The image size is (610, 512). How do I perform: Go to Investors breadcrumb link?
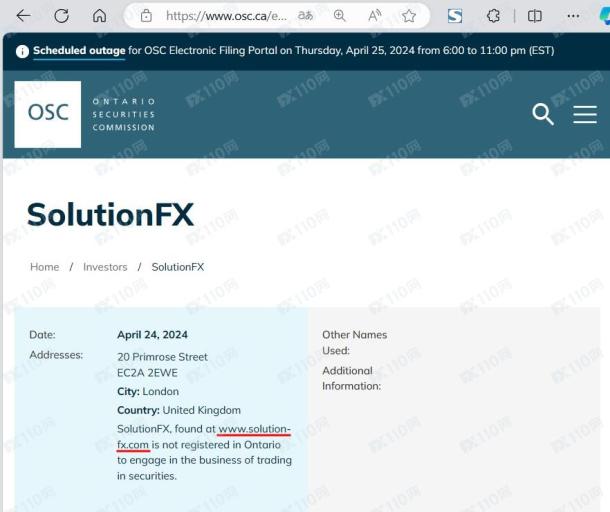tap(105, 267)
